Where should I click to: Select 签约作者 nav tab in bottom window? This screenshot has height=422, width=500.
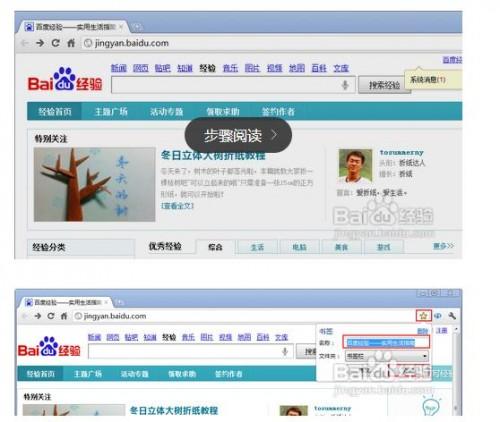tap(228, 374)
